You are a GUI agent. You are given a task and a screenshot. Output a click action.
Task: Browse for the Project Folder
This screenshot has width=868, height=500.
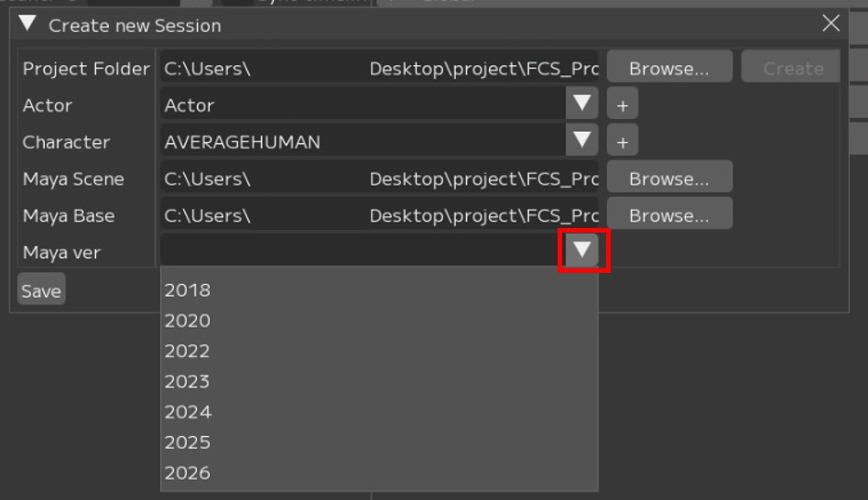point(668,69)
